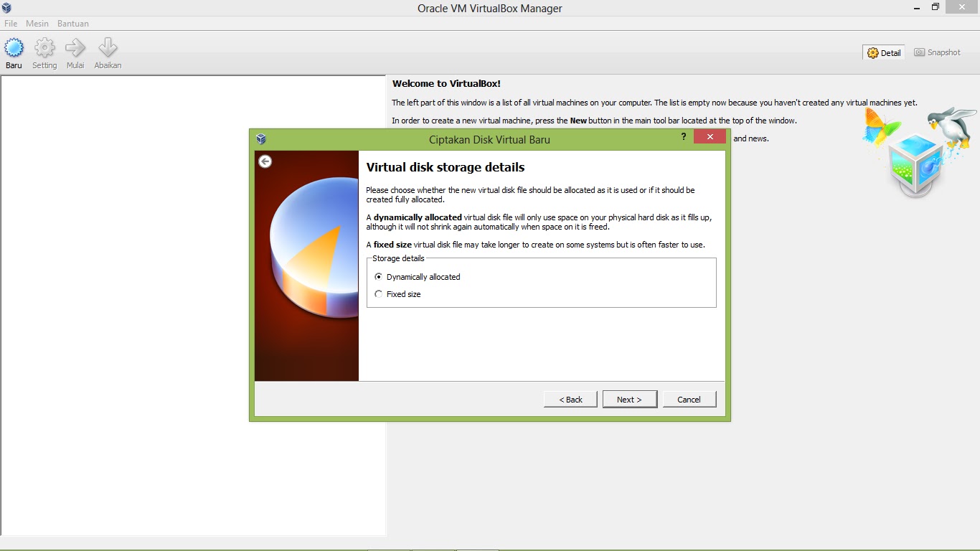Go back using the dialog's round arrow icon
The image size is (980, 551).
[x=265, y=161]
